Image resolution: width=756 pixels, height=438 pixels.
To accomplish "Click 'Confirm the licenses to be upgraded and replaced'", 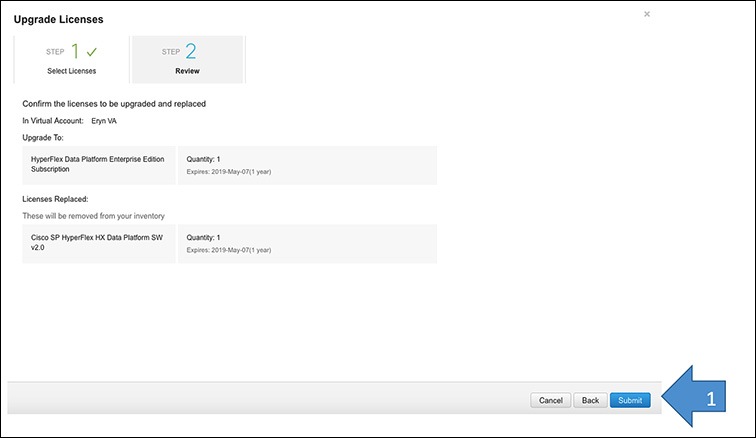I will point(114,104).
